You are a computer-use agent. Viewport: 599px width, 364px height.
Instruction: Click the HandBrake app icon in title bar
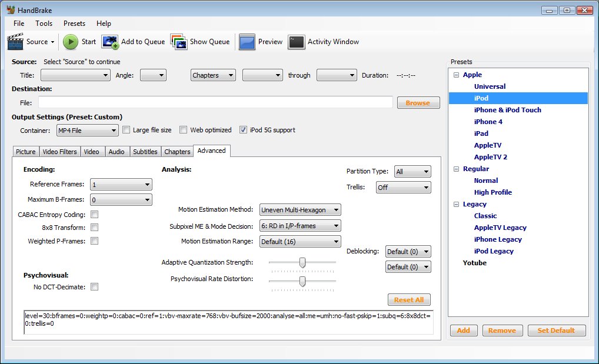click(x=11, y=10)
